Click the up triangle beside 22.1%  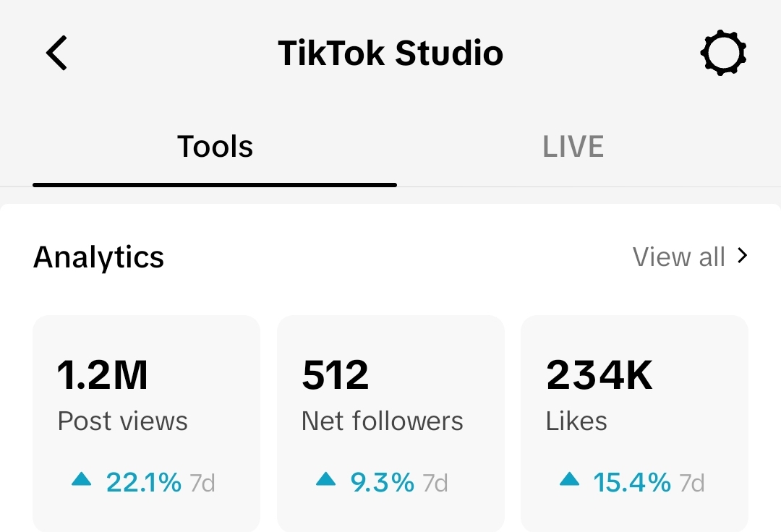[x=82, y=479]
